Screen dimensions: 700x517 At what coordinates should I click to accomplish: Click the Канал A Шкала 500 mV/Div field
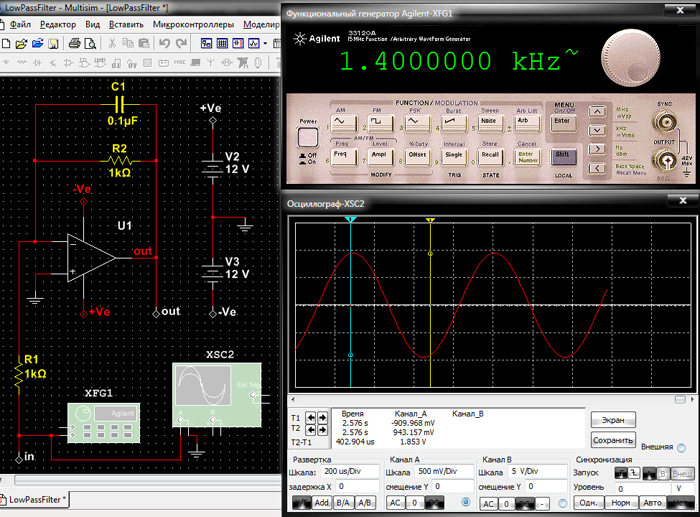click(x=444, y=471)
